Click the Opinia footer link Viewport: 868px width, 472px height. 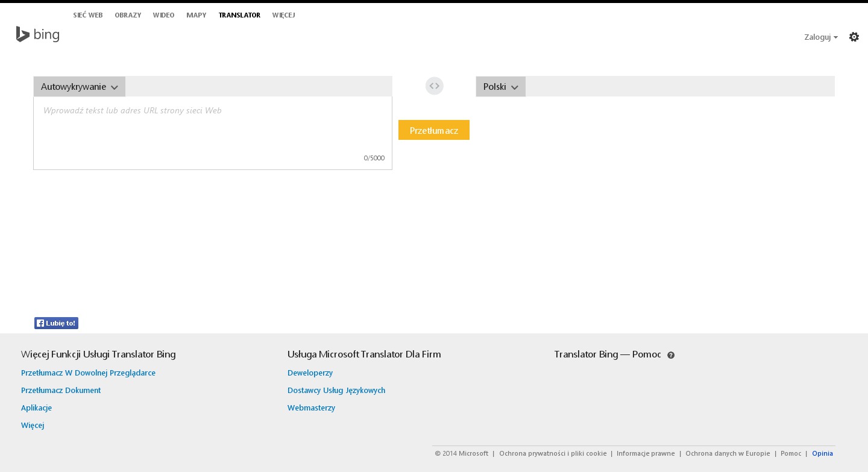coord(822,453)
